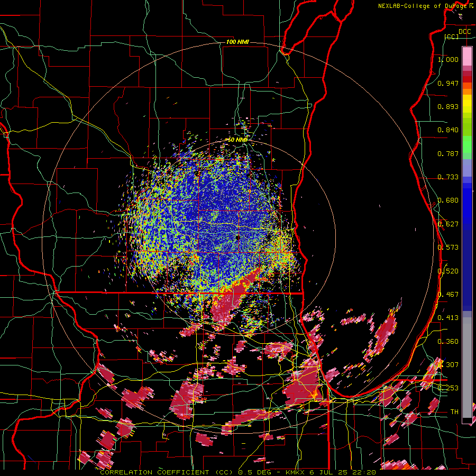This screenshot has width=476, height=476.
Task: Click the 6 JUL 25 date text
Action: (328, 472)
